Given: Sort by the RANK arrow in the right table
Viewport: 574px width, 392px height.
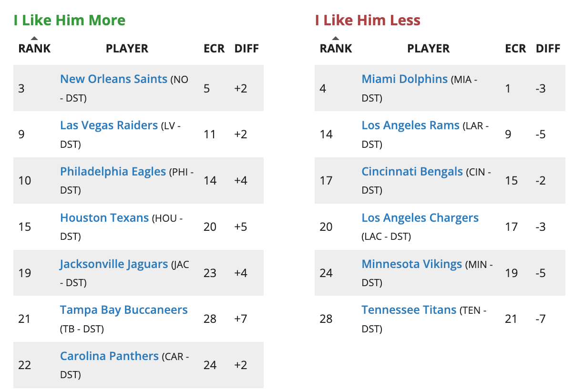Looking at the screenshot, I should (336, 39).
